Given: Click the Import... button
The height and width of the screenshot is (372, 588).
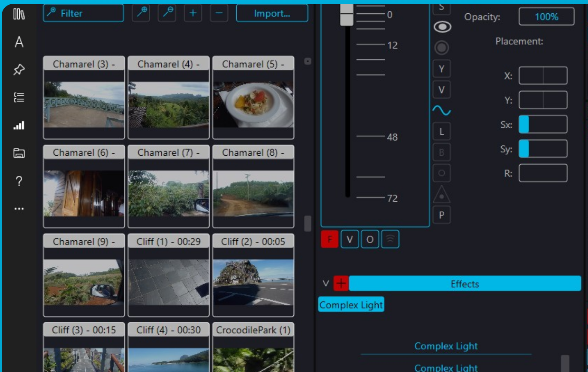Looking at the screenshot, I should click(272, 13).
